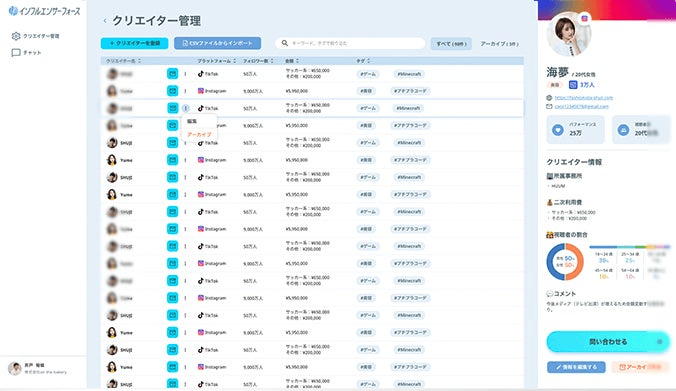Image resolution: width=676 pixels, height=391 pixels.
Task: Click the heart パフォーマンス icon in profile panel
Action: click(557, 129)
